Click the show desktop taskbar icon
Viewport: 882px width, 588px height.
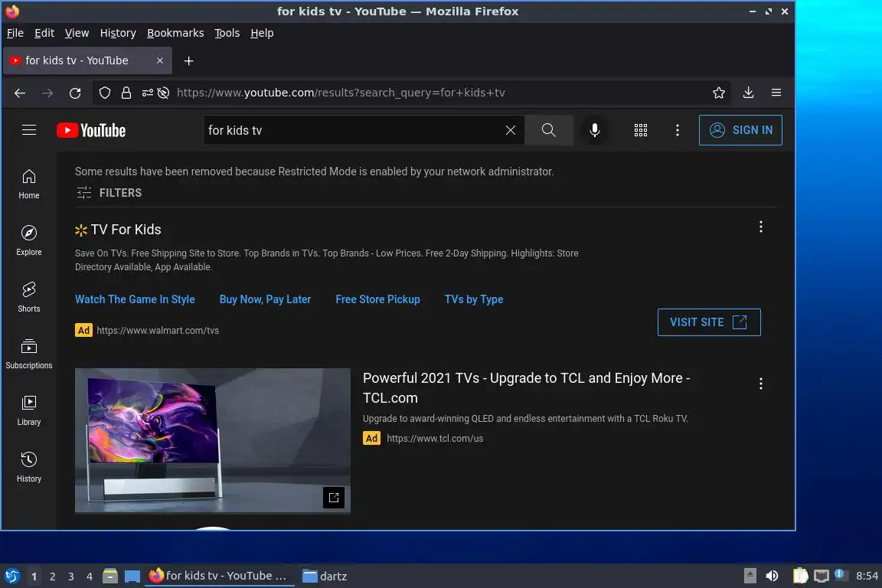point(132,576)
